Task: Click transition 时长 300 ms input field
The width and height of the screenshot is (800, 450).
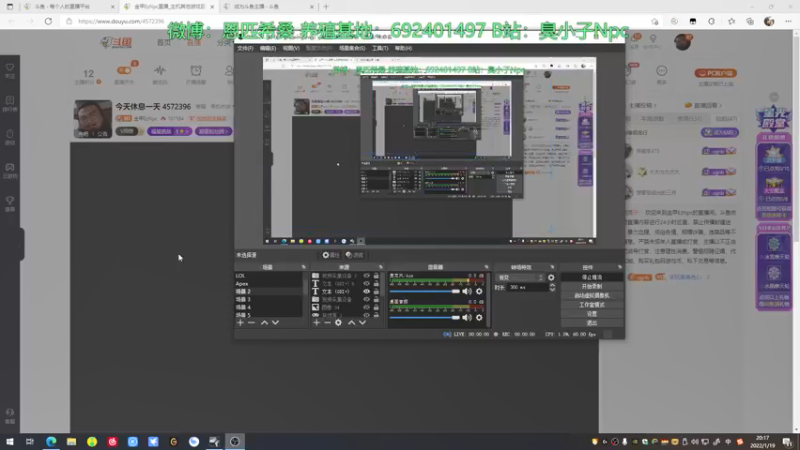Action: (x=527, y=288)
